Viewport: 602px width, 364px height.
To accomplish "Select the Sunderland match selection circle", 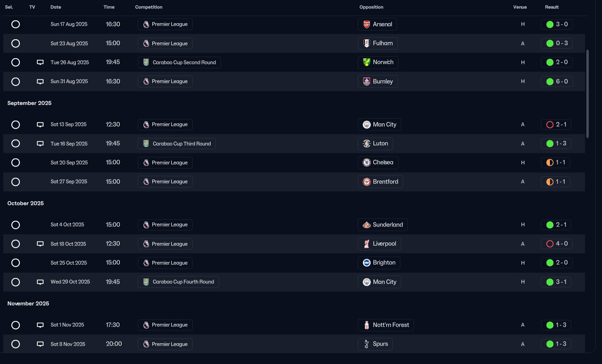I will pyautogui.click(x=16, y=225).
